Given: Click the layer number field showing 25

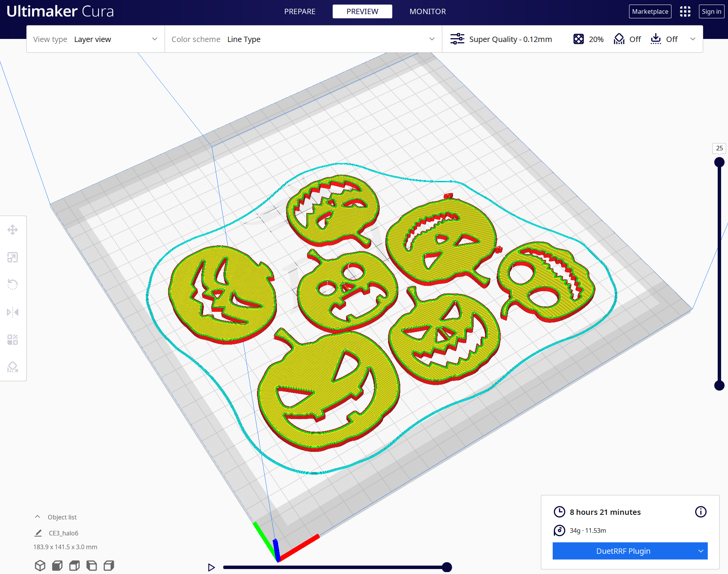Looking at the screenshot, I should point(719,148).
